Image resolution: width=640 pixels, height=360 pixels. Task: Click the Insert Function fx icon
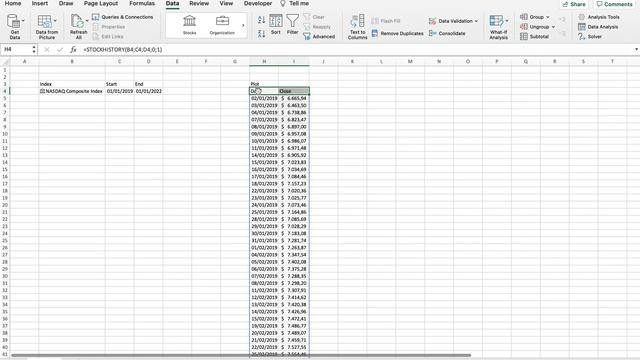73,49
